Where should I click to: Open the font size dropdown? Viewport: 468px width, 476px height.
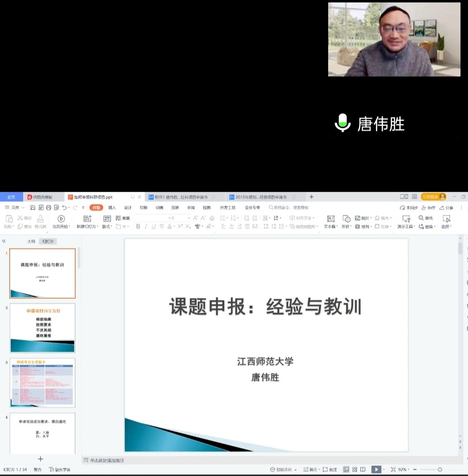tap(189, 218)
